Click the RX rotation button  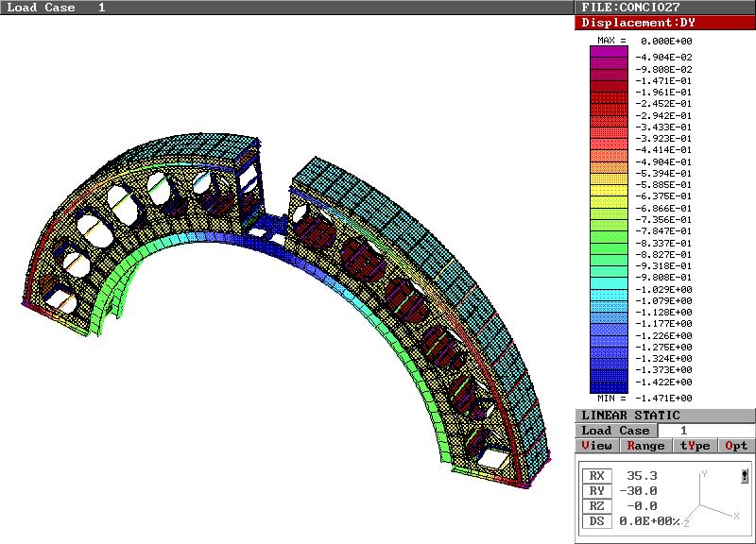coord(596,476)
